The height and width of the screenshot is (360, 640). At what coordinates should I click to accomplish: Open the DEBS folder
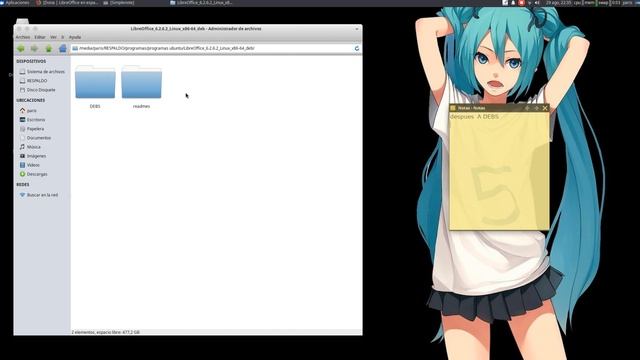tap(95, 87)
